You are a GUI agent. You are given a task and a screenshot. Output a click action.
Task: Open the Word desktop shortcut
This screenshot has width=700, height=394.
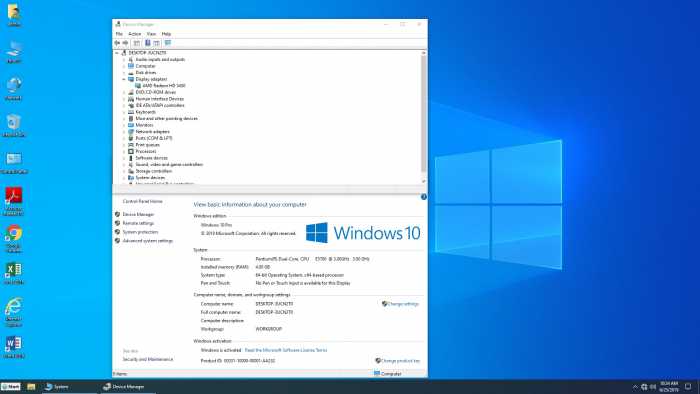point(14,347)
